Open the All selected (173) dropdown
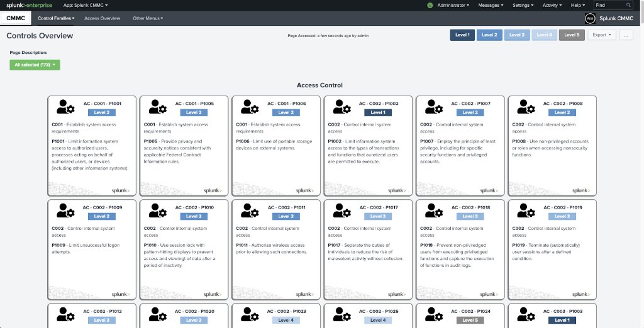This screenshot has width=644, height=328. coord(35,65)
